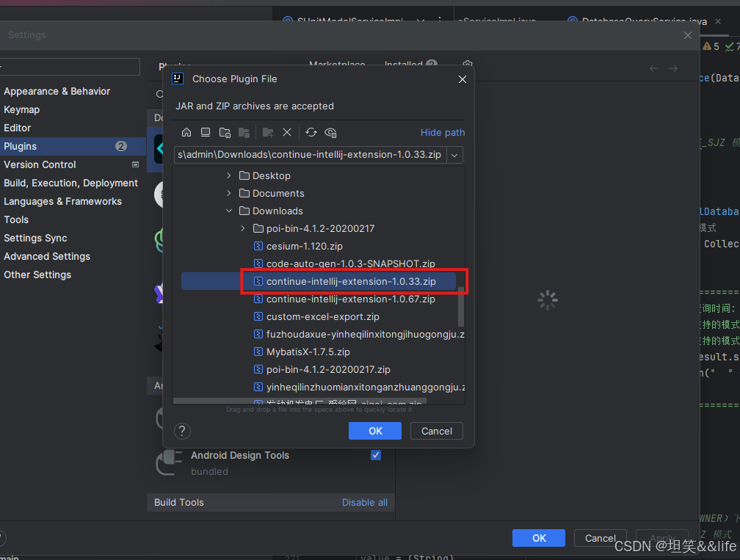Open the Plugins settings page
Screen dimensions: 740x560
[x=73, y=146]
